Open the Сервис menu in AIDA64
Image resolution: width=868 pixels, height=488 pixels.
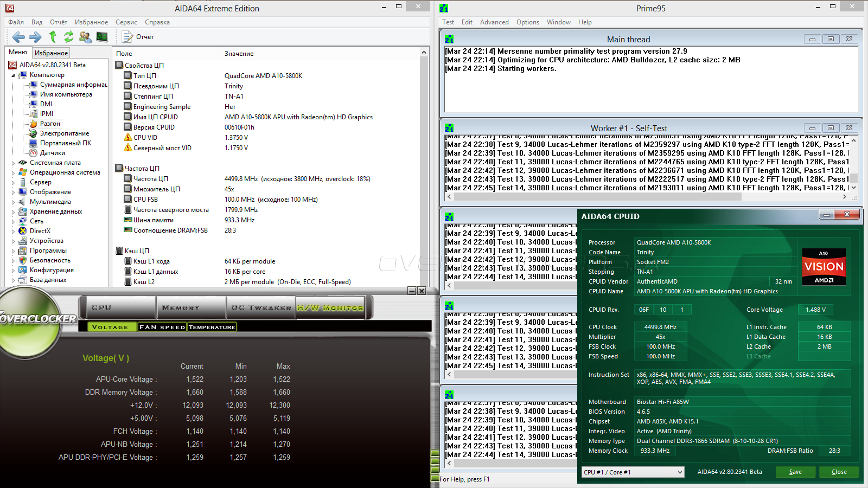[126, 22]
